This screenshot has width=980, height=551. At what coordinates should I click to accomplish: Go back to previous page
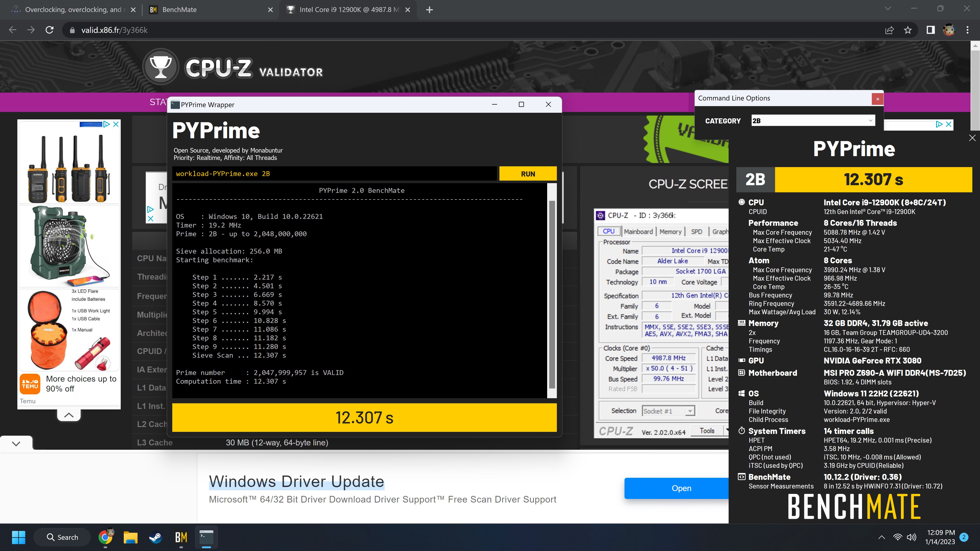pyautogui.click(x=13, y=30)
